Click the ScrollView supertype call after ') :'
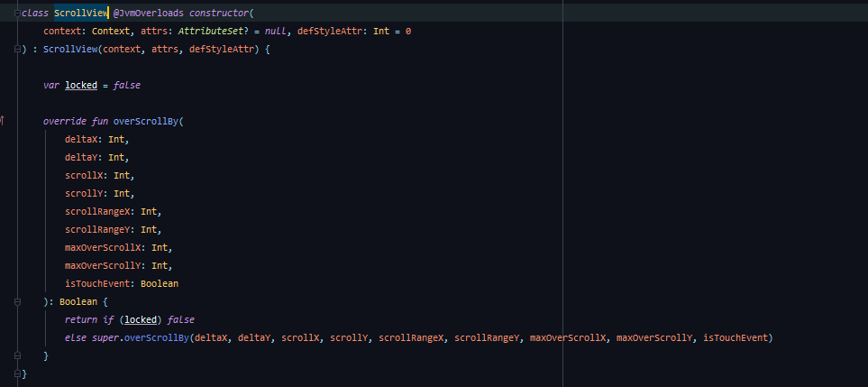This screenshot has height=387, width=868. [70, 50]
